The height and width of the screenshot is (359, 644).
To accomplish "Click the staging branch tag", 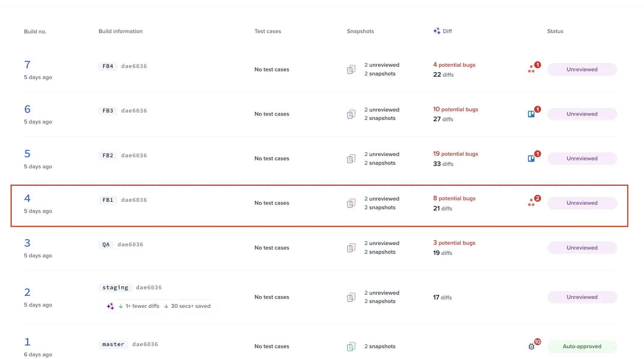I will pos(115,287).
